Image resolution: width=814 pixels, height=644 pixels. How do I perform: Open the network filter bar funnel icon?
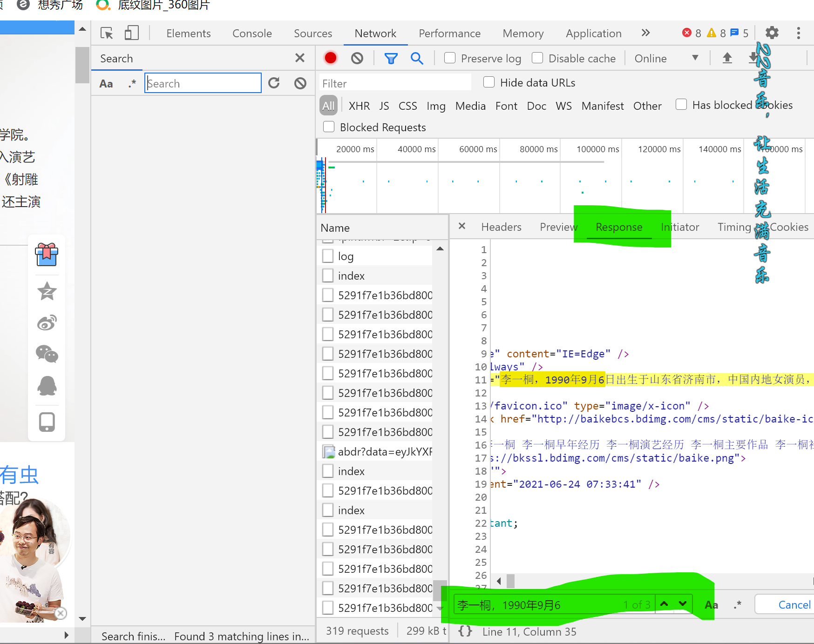pos(391,58)
